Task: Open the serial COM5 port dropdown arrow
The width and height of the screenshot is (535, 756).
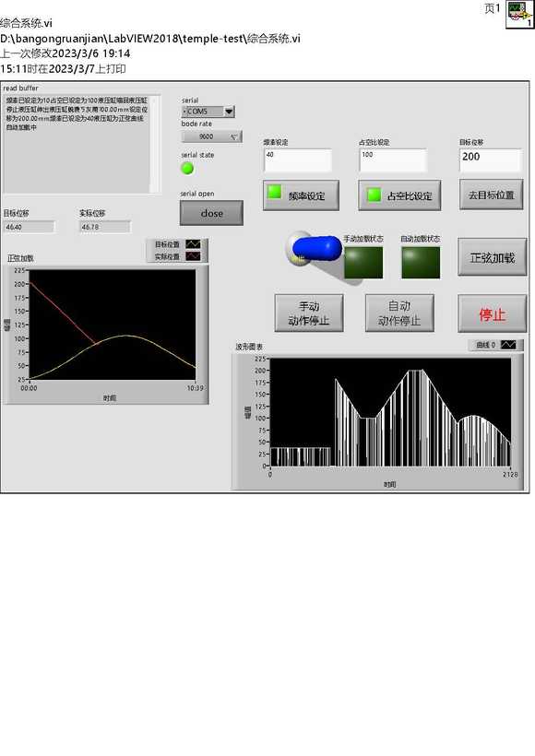Action: click(x=229, y=112)
